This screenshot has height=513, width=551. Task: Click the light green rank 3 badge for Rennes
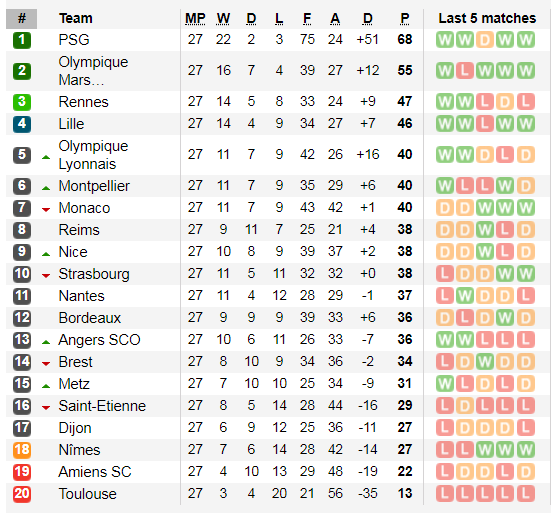click(x=22, y=102)
